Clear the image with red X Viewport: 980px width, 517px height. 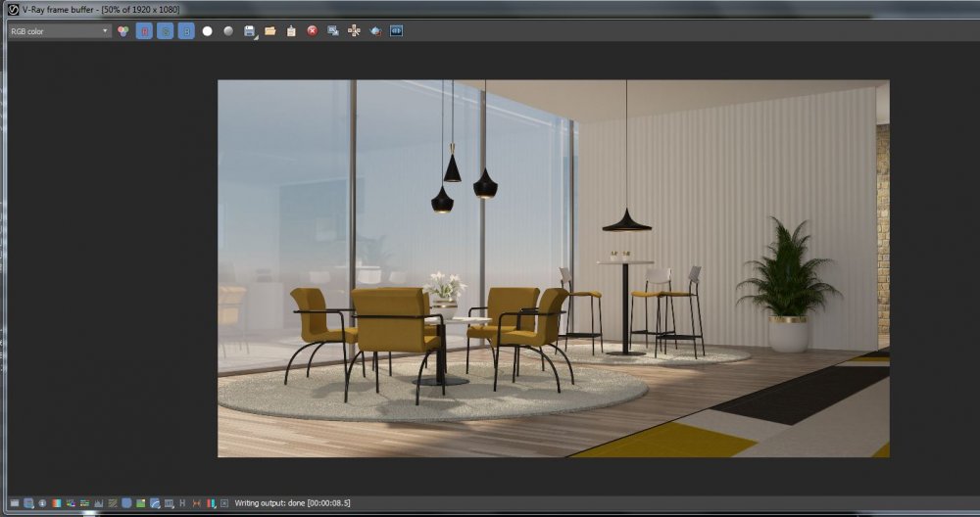point(312,31)
